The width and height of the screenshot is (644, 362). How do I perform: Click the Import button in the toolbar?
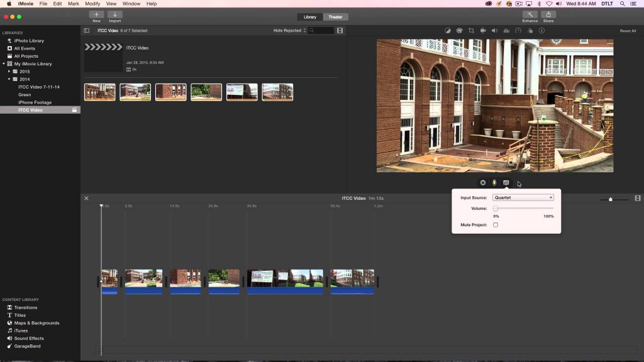115,16
